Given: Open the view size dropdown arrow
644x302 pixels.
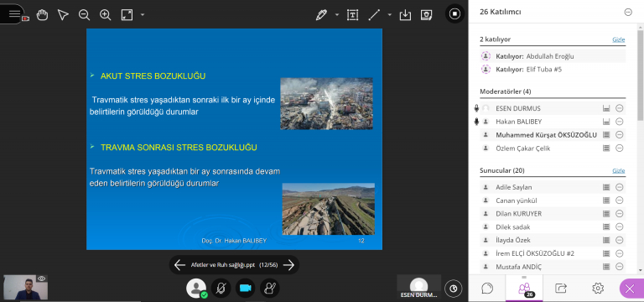Looking at the screenshot, I should point(143,15).
